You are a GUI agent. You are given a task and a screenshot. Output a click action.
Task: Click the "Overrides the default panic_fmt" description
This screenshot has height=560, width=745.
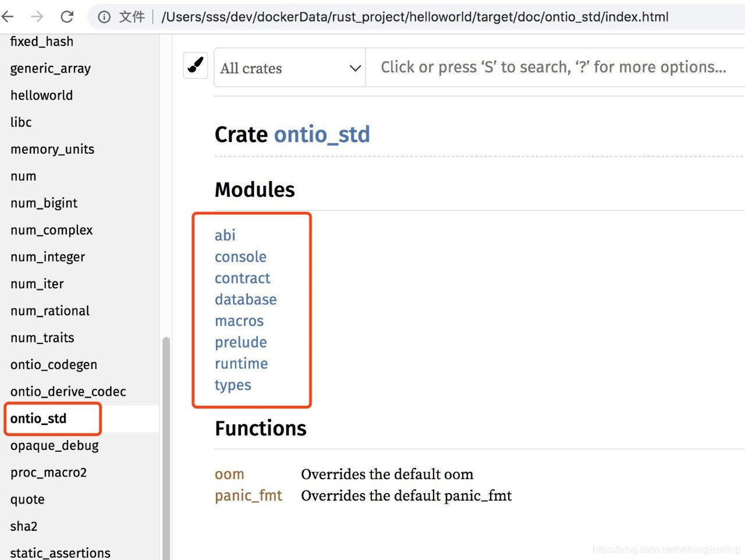(406, 496)
